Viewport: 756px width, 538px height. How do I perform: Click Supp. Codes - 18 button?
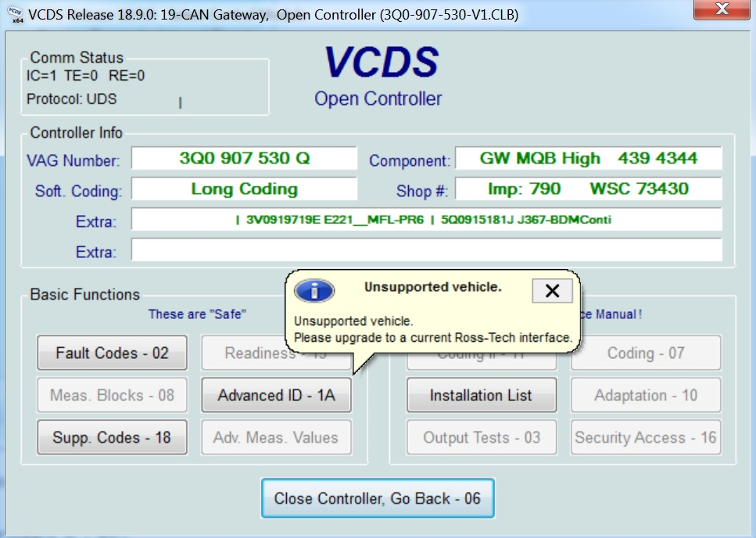[x=112, y=437]
